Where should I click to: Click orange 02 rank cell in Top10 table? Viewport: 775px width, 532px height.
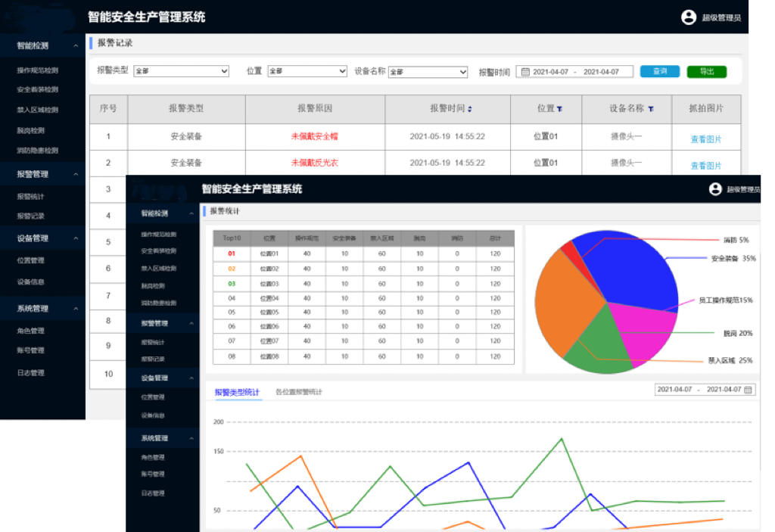(x=232, y=269)
